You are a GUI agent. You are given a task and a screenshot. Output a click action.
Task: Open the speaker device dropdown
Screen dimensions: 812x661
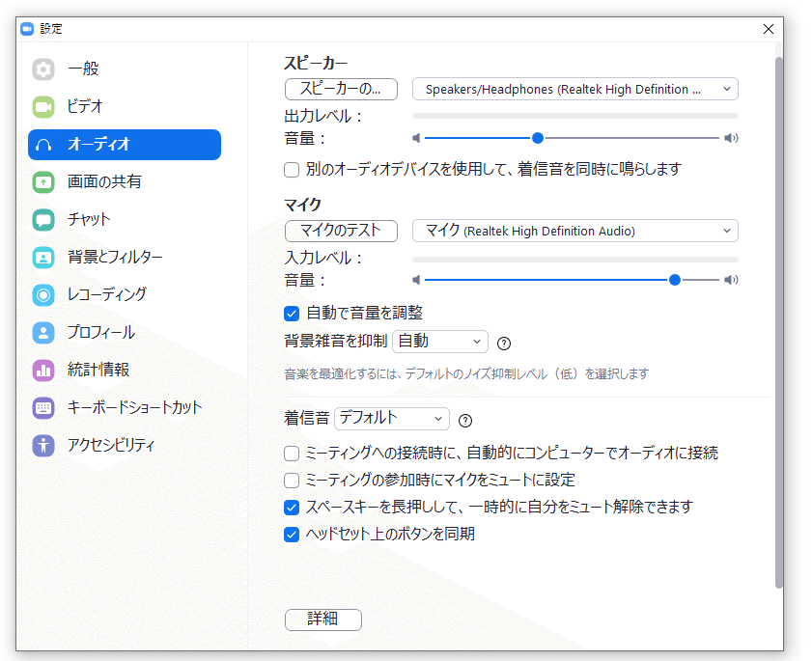[x=574, y=89]
